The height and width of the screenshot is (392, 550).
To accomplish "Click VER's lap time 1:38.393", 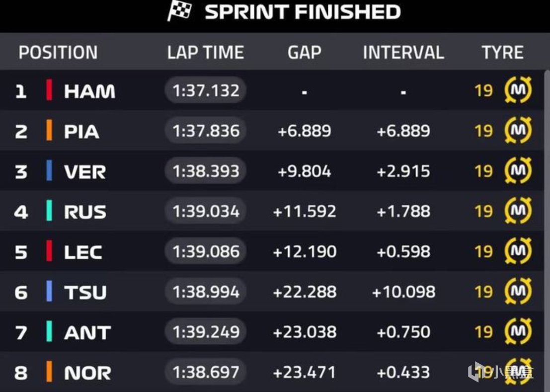I will click(206, 171).
